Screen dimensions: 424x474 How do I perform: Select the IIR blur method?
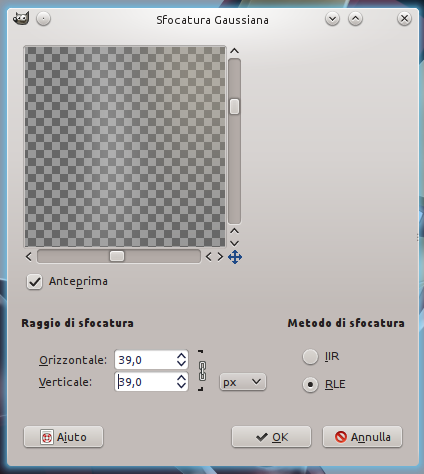click(310, 357)
